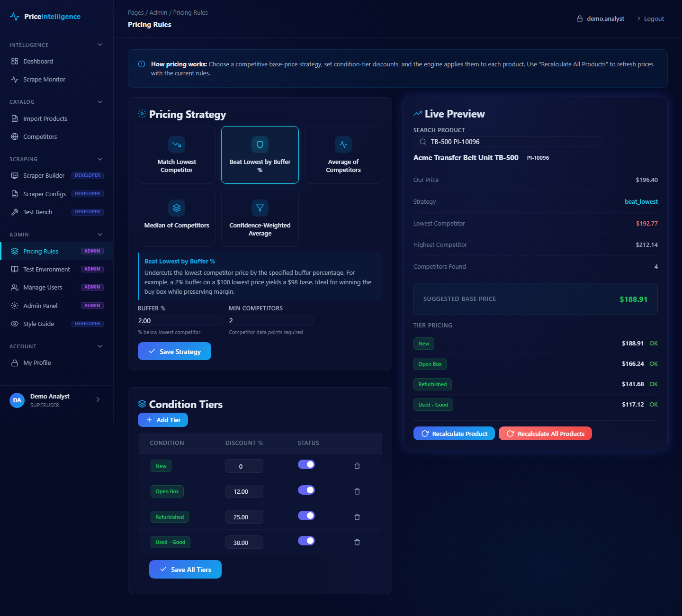This screenshot has width=682, height=616.
Task: Collapse the Catalog sidebar section
Action: 100,102
